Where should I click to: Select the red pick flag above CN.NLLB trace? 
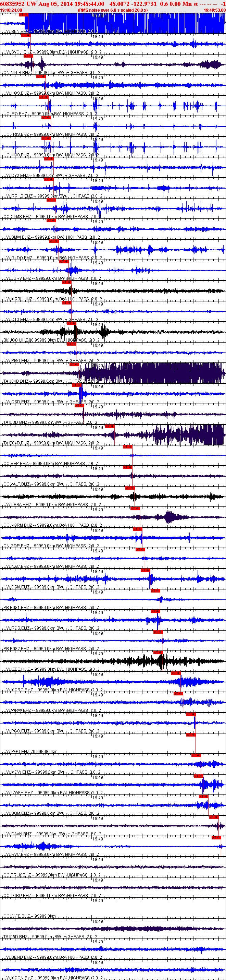click(x=28, y=56)
